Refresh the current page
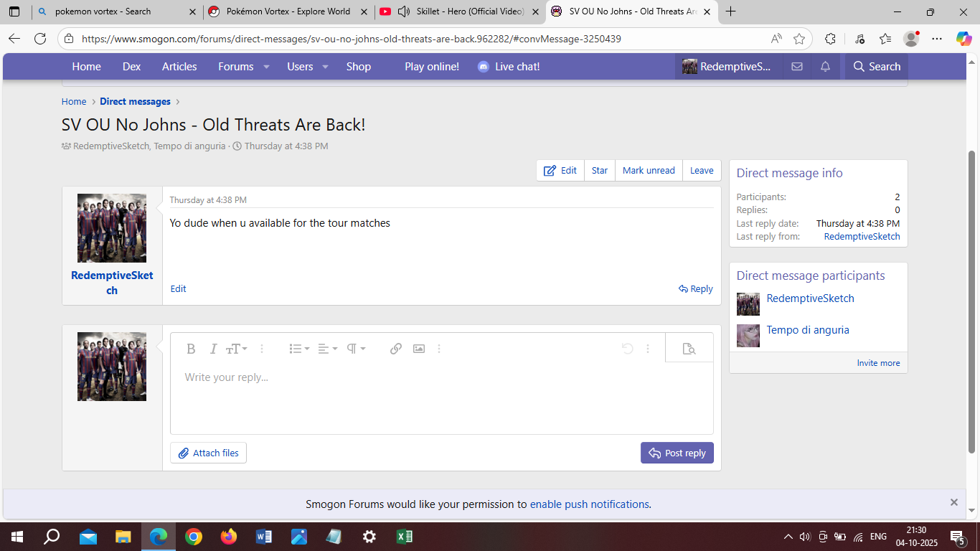This screenshot has width=980, height=551. (x=40, y=39)
